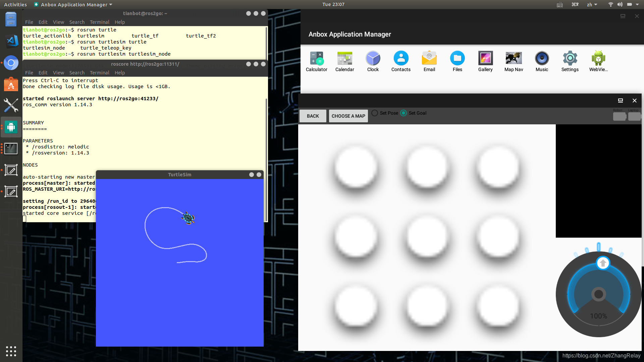644x362 pixels.
Task: Toggle the Robot view button
Action: pyautogui.click(x=619, y=116)
